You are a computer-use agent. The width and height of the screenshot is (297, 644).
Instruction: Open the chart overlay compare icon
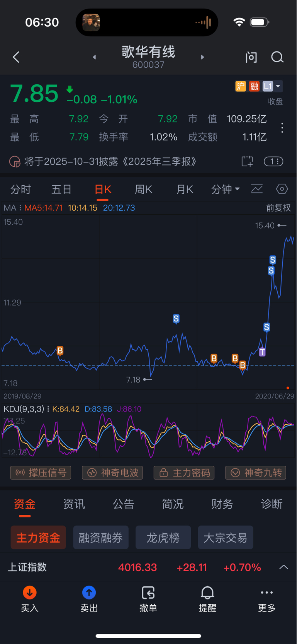tap(257, 189)
